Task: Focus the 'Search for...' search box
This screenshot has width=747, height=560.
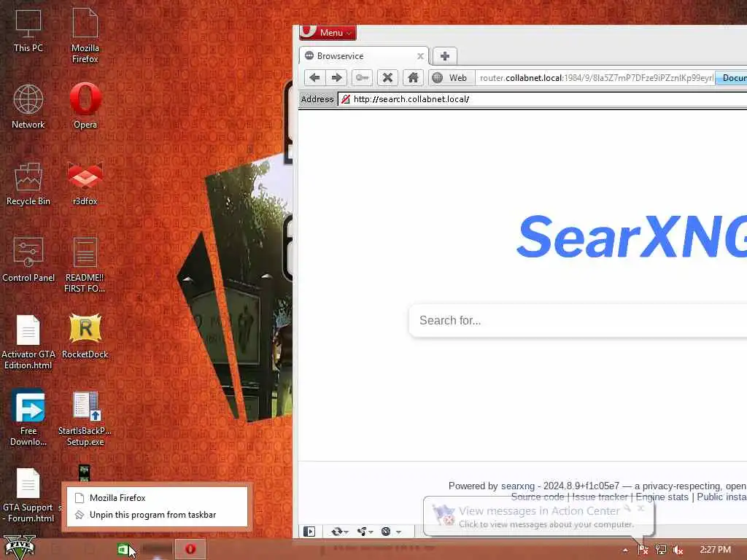Action: click(x=578, y=321)
